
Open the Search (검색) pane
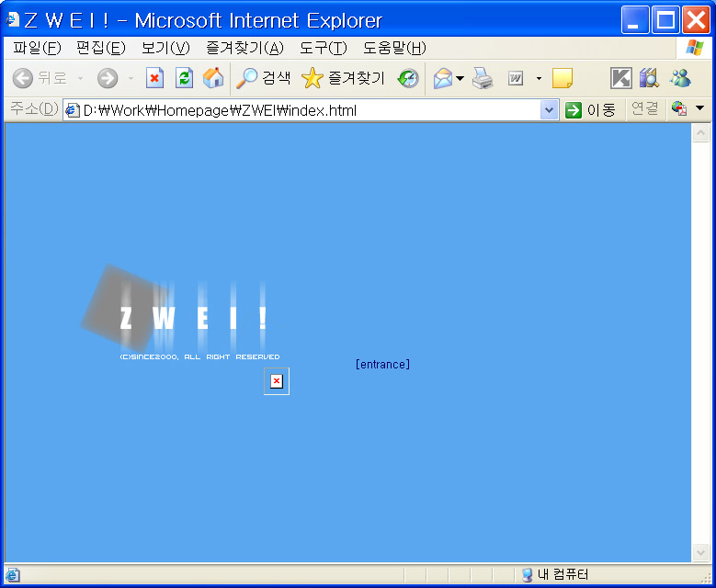[263, 78]
